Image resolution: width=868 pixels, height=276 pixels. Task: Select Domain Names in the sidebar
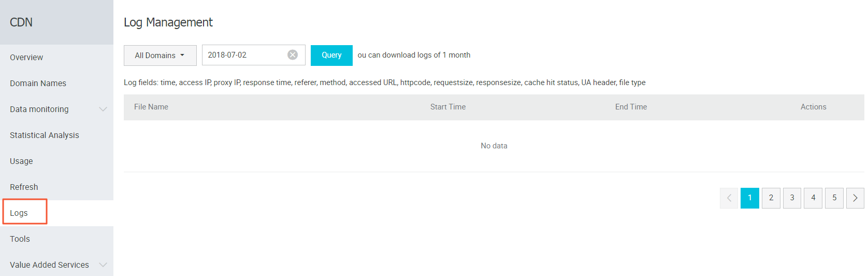38,84
